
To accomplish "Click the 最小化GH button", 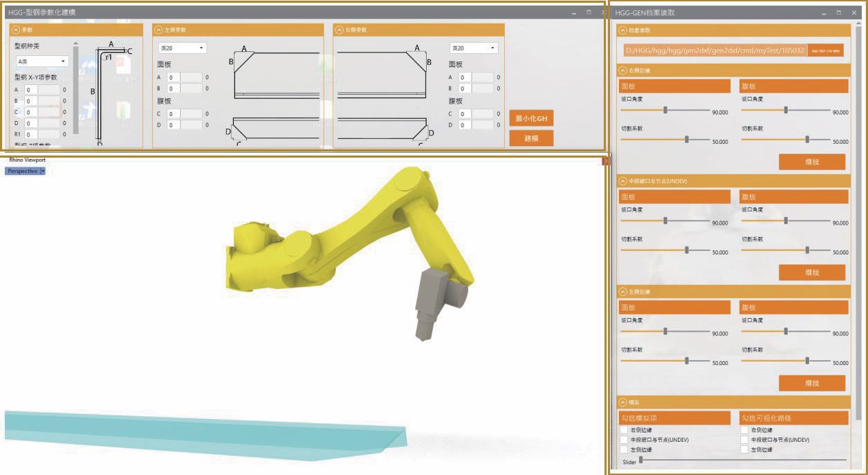I will [531, 118].
